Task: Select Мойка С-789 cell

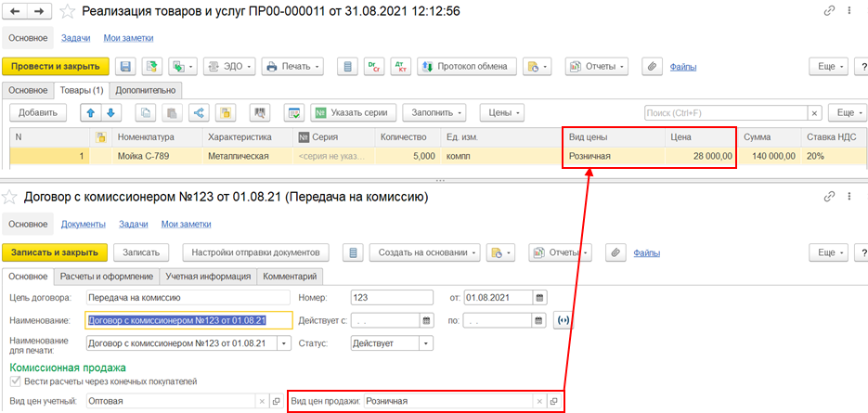Action: (x=158, y=156)
